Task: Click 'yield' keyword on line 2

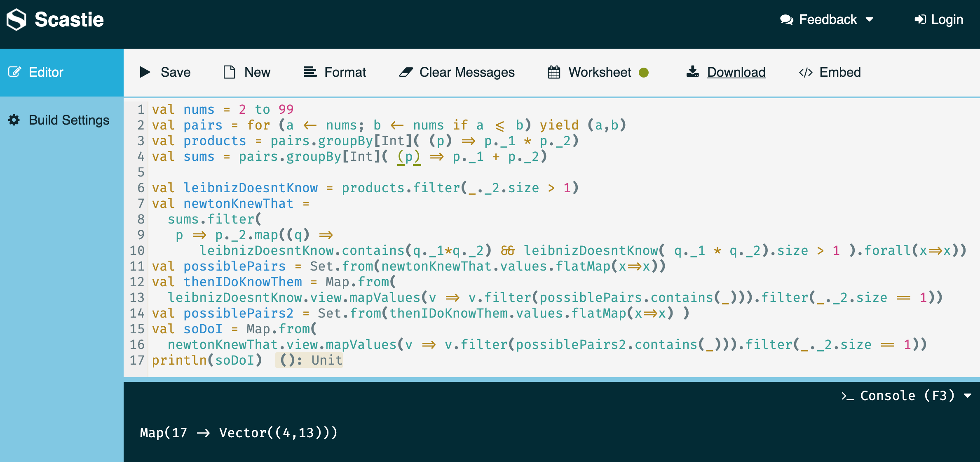Action: coord(559,125)
